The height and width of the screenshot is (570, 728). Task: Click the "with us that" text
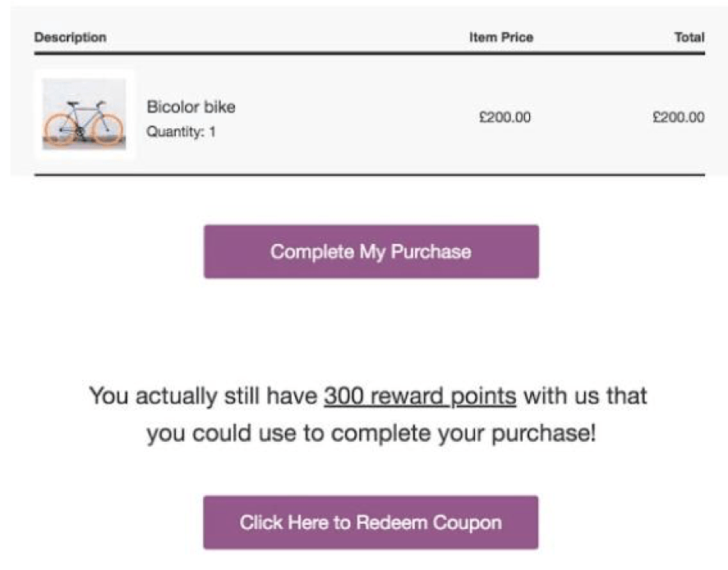pos(585,396)
